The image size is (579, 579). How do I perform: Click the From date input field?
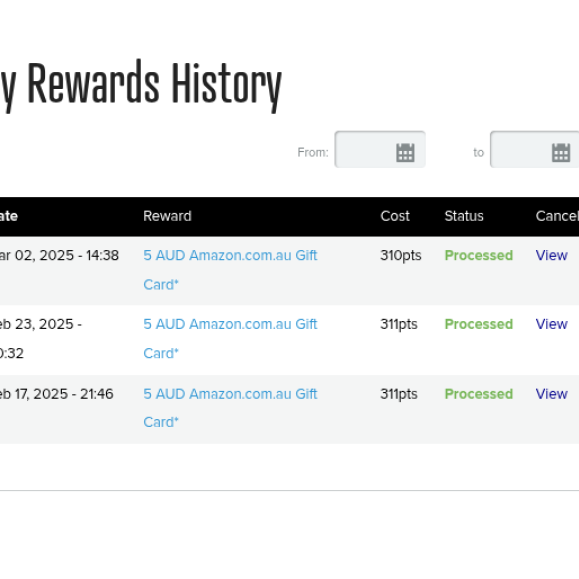click(x=380, y=149)
